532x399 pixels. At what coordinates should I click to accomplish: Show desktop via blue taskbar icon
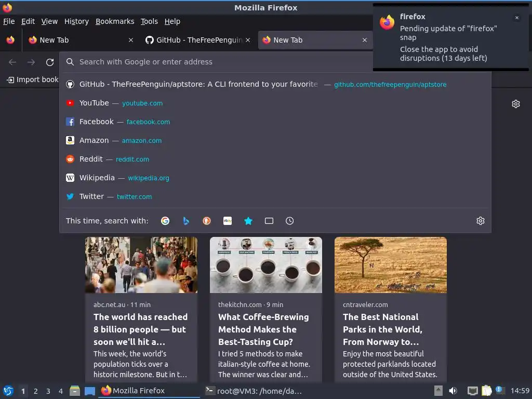[89, 391]
